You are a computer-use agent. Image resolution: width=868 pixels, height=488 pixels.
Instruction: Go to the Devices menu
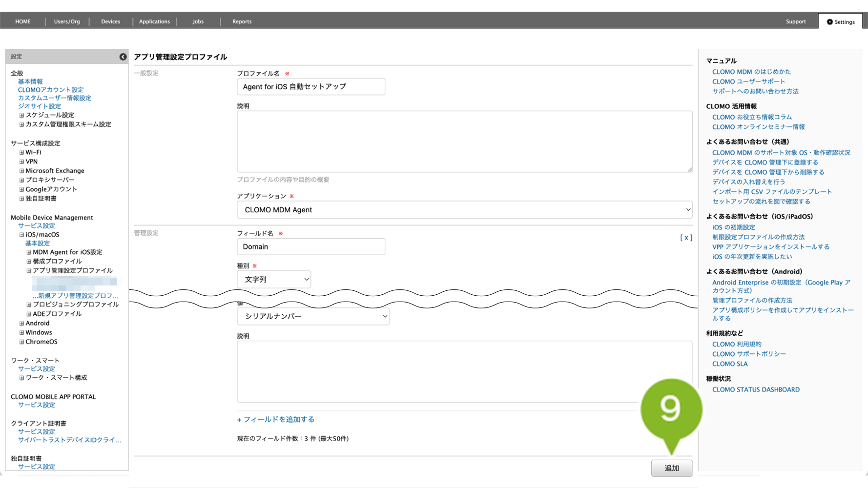click(110, 21)
